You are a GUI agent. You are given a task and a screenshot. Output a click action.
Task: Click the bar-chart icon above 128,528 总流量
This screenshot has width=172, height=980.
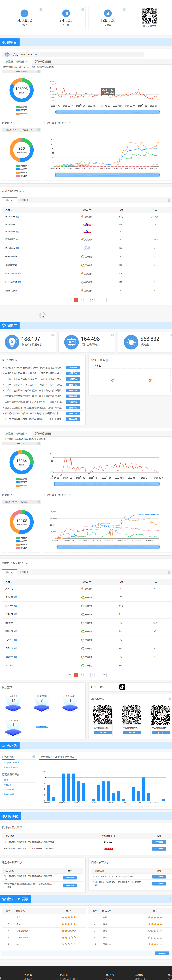click(x=108, y=13)
